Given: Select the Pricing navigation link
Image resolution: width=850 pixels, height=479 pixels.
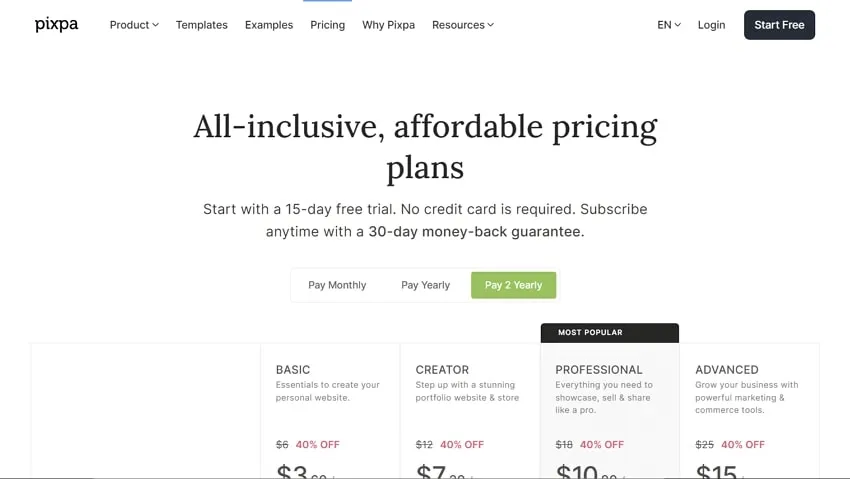Looking at the screenshot, I should pyautogui.click(x=327, y=25).
